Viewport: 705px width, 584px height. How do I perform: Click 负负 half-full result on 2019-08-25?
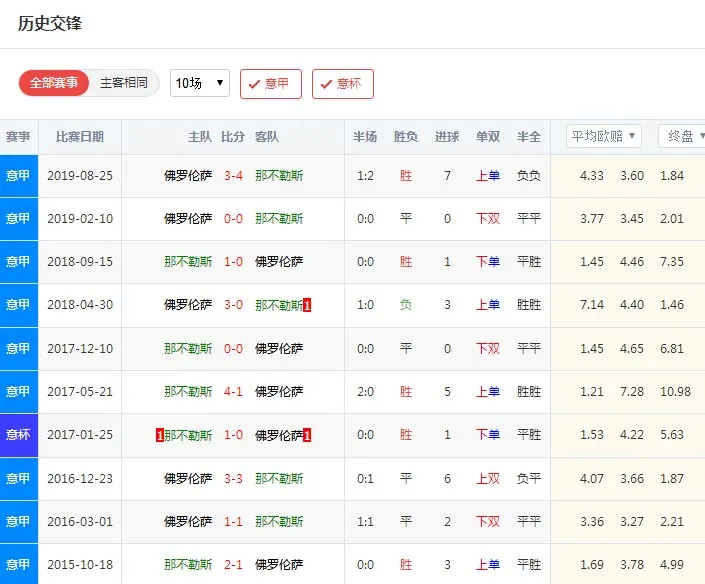[529, 176]
